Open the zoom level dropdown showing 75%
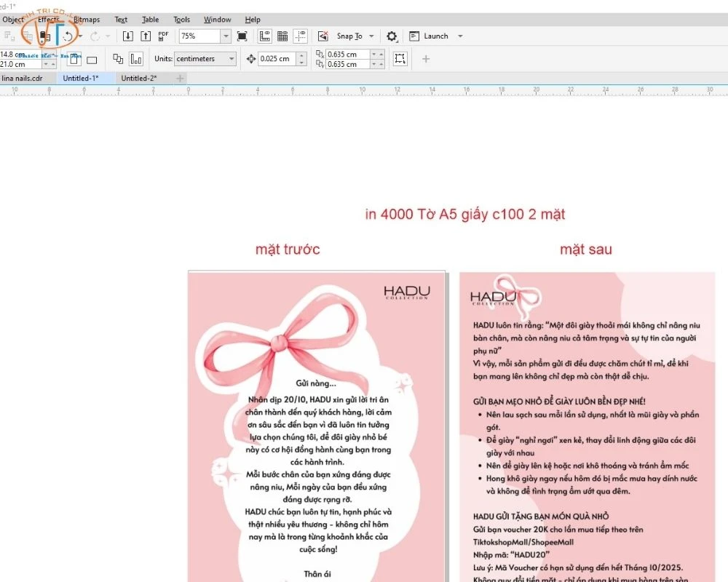Screen dimensions: 728x582 pyautogui.click(x=226, y=36)
